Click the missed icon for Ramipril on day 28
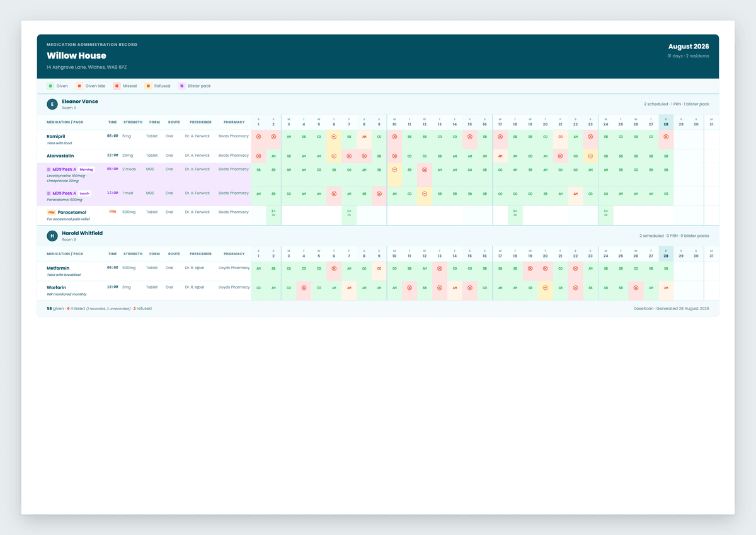Screen dimensions: 756x535 tap(666, 136)
